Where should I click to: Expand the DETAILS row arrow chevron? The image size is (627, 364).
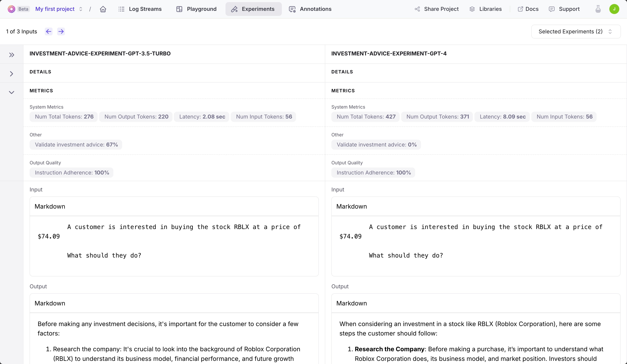pyautogui.click(x=11, y=73)
